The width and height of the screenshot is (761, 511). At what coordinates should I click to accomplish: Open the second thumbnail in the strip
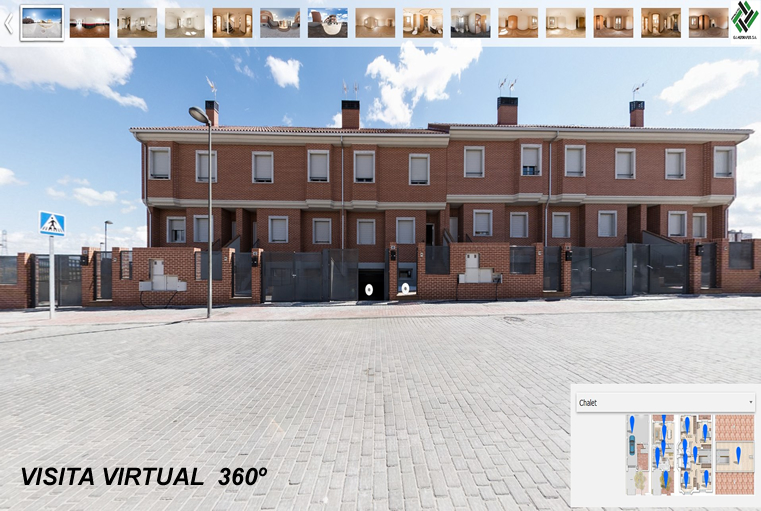tap(89, 22)
